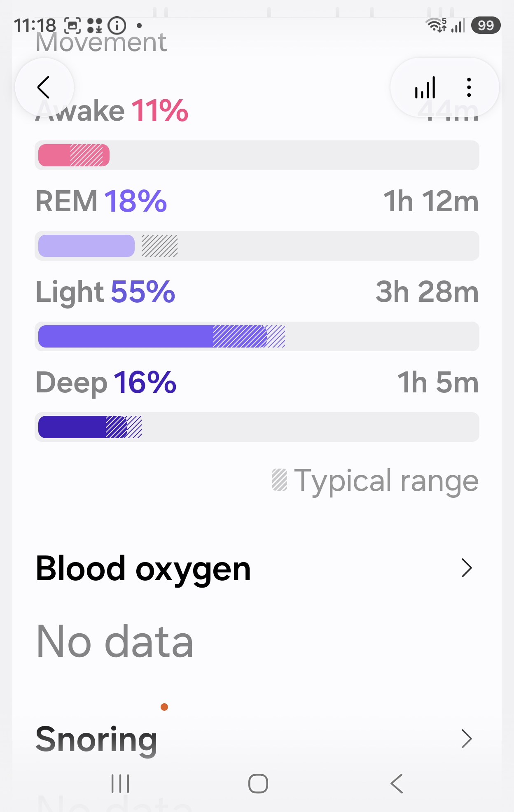Tap the back arrow button
This screenshot has width=514, height=812.
pyautogui.click(x=44, y=87)
